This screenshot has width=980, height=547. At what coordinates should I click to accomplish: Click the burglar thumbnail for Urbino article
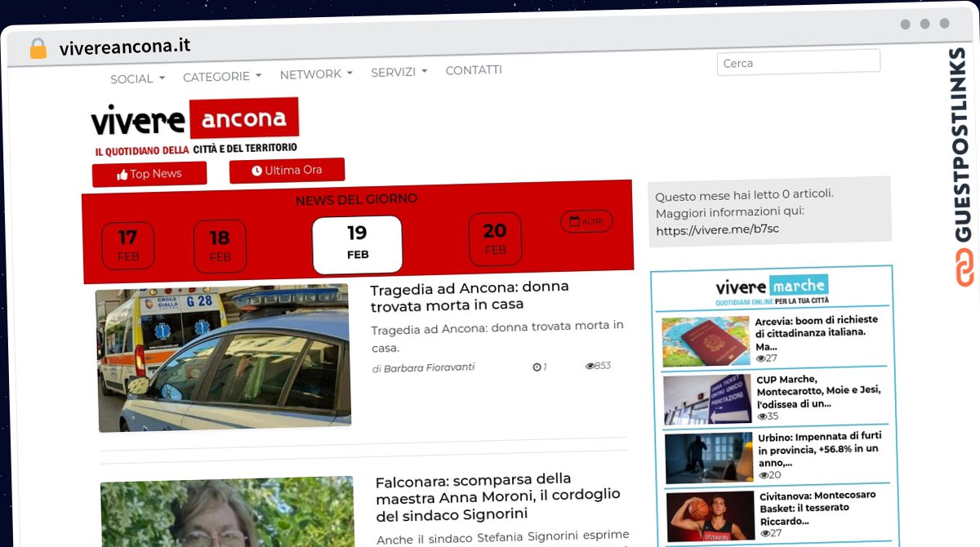point(709,458)
